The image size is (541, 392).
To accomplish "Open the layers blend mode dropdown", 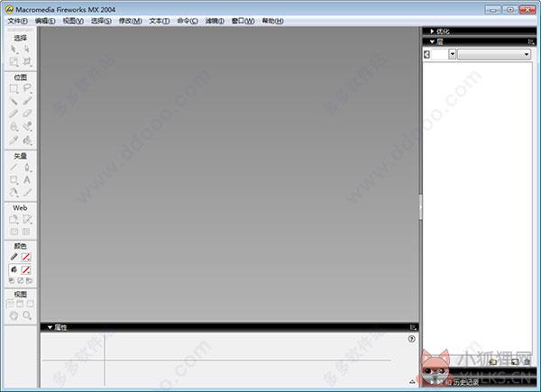I will click(494, 54).
